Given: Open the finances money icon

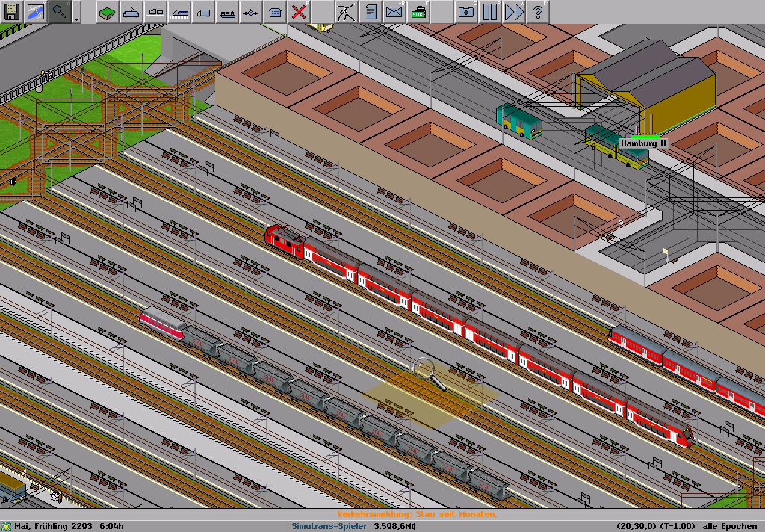Looking at the screenshot, I should point(418,12).
